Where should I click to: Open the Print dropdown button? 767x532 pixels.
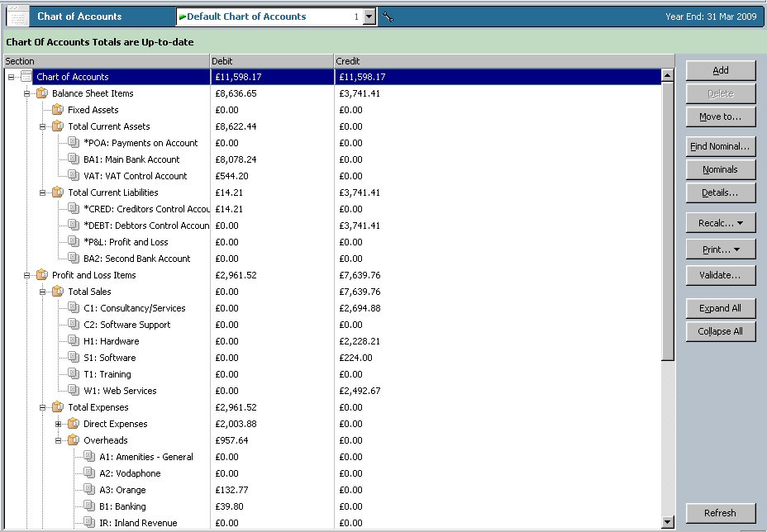[x=721, y=249]
